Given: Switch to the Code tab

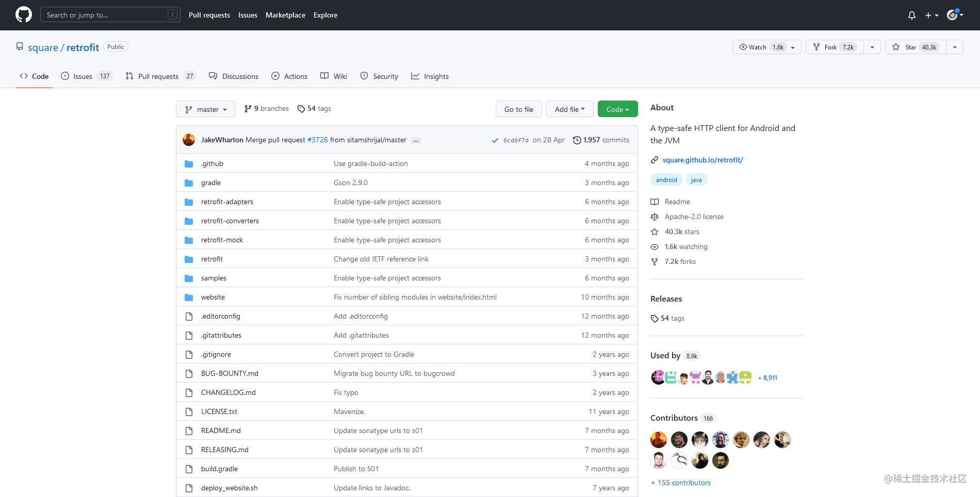Looking at the screenshot, I should pos(34,76).
